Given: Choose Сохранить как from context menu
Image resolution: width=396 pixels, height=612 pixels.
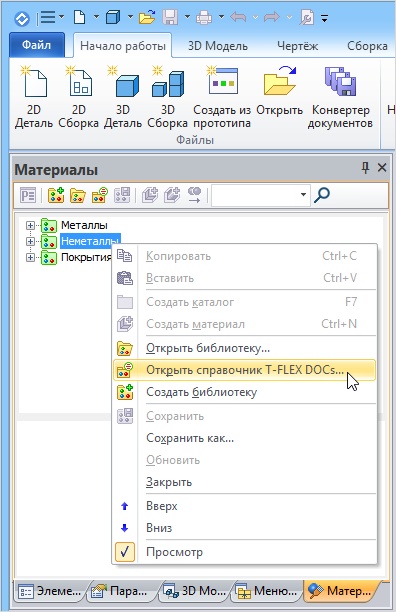Looking at the screenshot, I should (x=244, y=438).
